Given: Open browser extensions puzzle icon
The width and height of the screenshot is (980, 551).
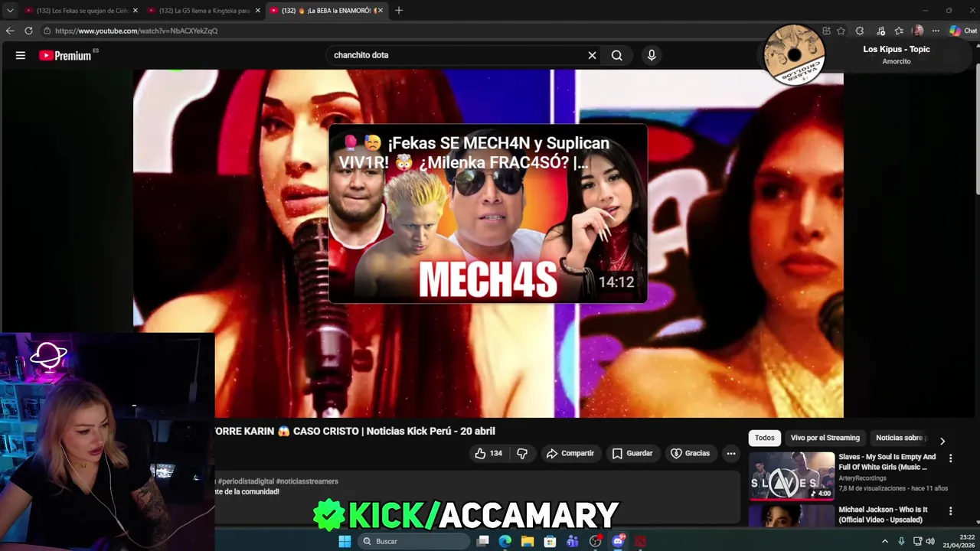Looking at the screenshot, I should click(x=860, y=31).
